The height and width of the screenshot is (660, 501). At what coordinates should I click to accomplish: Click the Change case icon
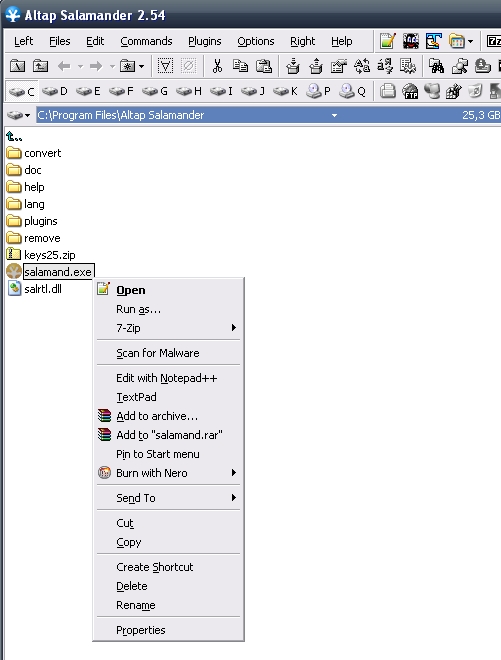point(362,66)
